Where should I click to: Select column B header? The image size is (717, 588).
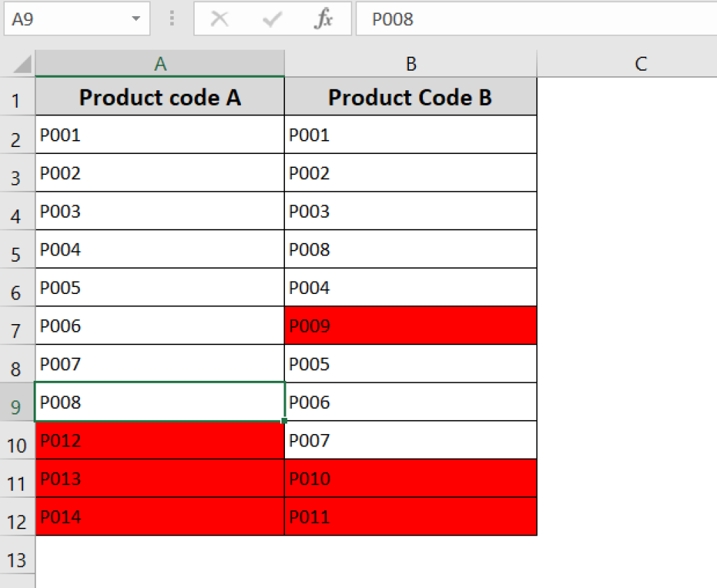coord(410,64)
